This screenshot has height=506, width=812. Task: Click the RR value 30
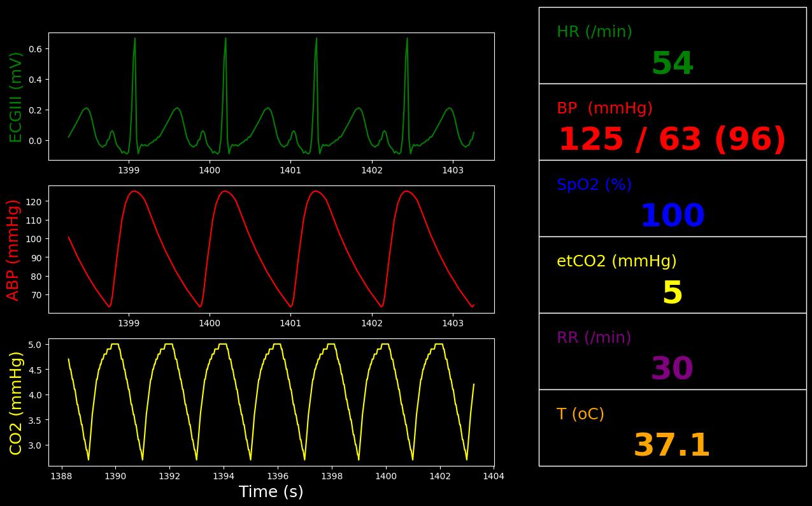(x=672, y=370)
